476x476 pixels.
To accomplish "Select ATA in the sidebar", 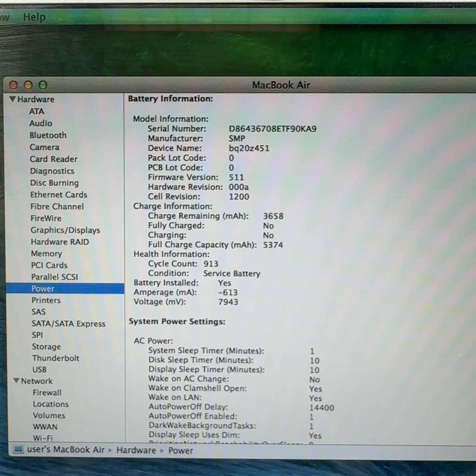I will tap(36, 111).
